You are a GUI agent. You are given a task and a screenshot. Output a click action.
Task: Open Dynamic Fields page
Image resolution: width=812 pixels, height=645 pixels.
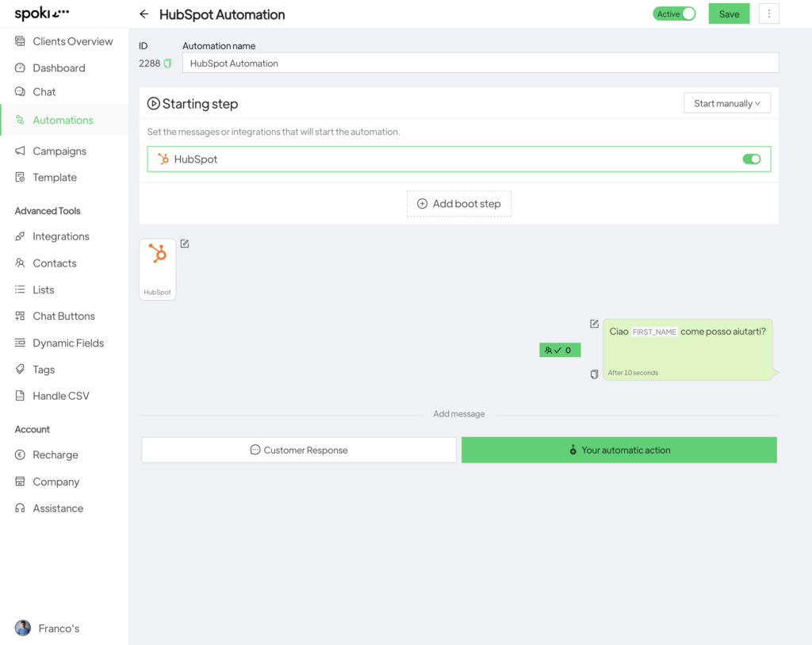(x=68, y=343)
